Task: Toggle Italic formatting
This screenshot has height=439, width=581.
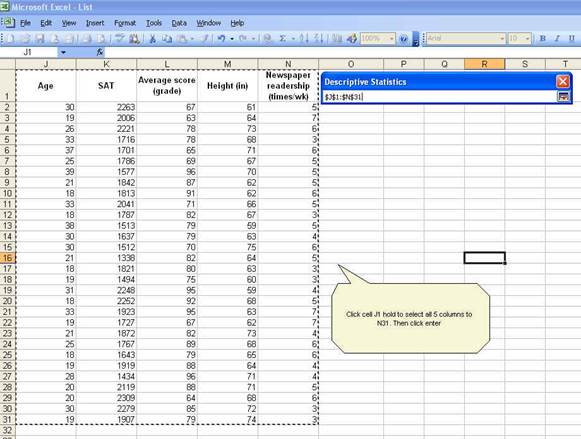Action: 557,39
